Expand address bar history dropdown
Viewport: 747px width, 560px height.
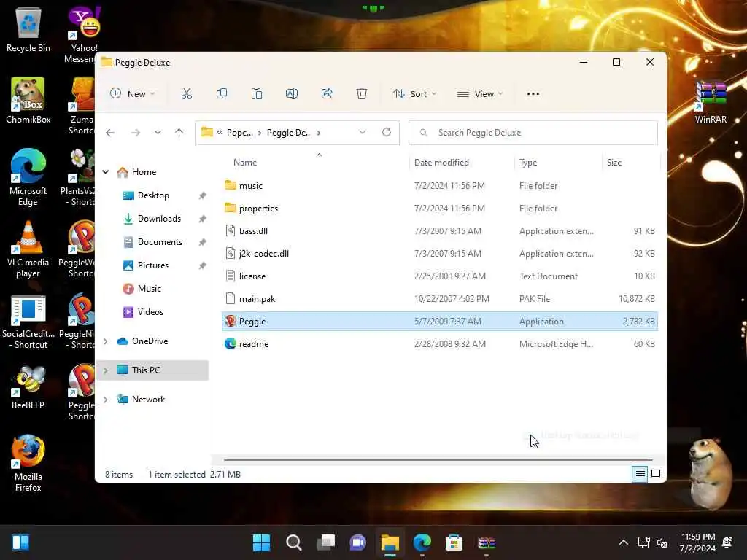point(363,133)
